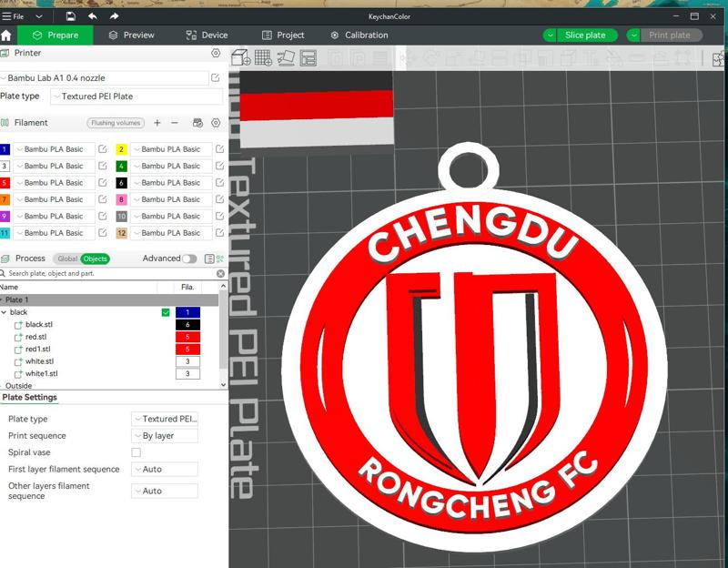728x568 pixels.
Task: Click the Print plate button
Action: pyautogui.click(x=671, y=35)
